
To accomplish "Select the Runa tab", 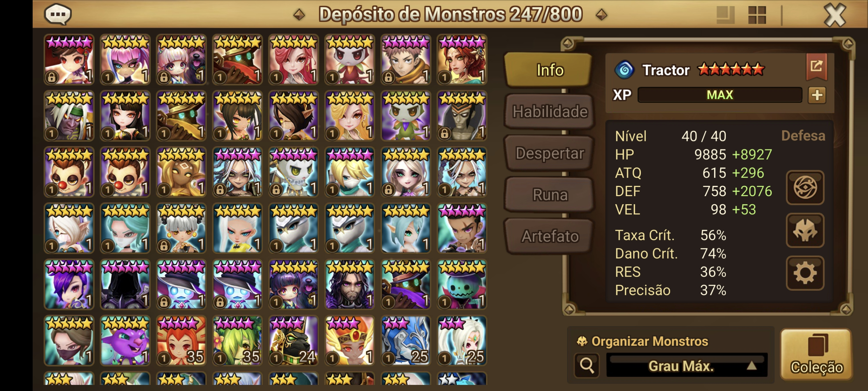I will (x=550, y=195).
